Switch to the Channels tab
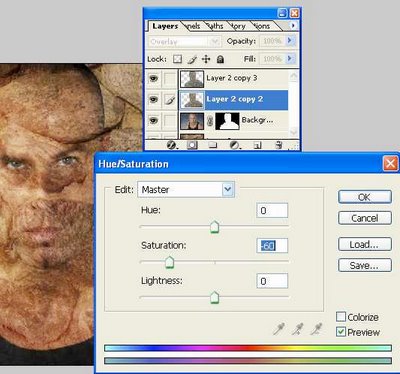Image resolution: width=400 pixels, height=374 pixels. click(193, 26)
